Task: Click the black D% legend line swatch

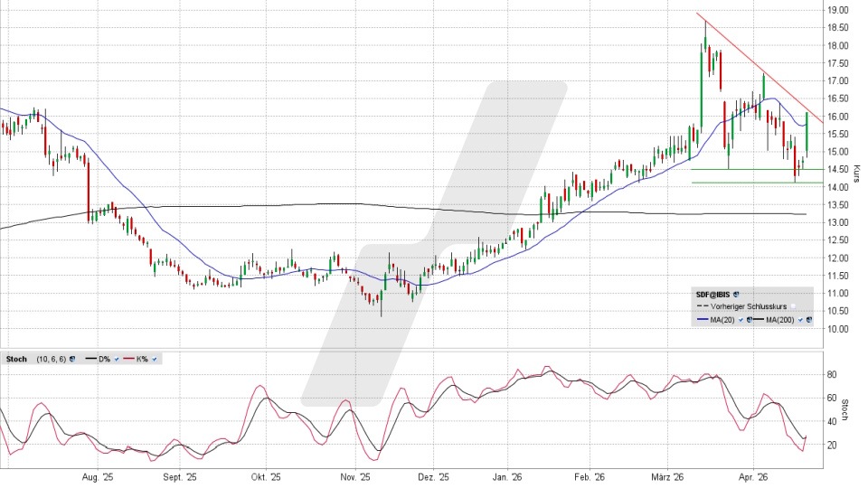Action: click(90, 359)
